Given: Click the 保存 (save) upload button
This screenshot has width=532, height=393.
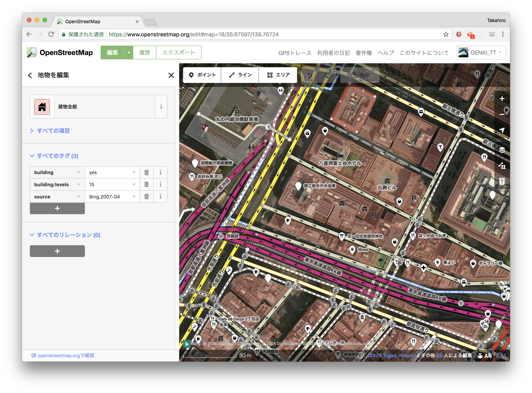Looking at the screenshot, I should [360, 75].
